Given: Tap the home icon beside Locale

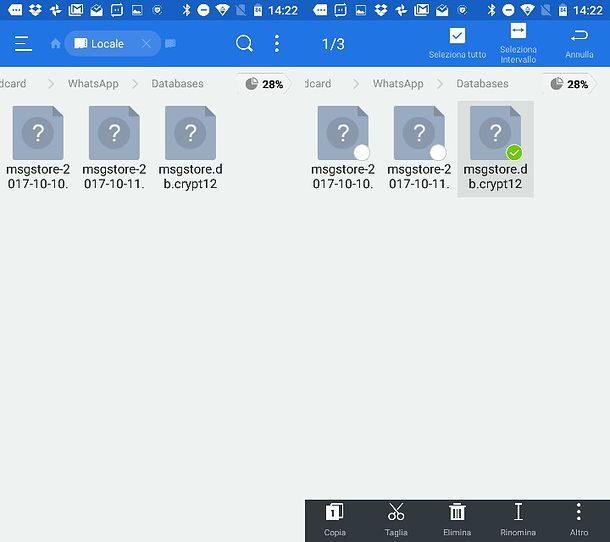Looking at the screenshot, I should pos(56,44).
